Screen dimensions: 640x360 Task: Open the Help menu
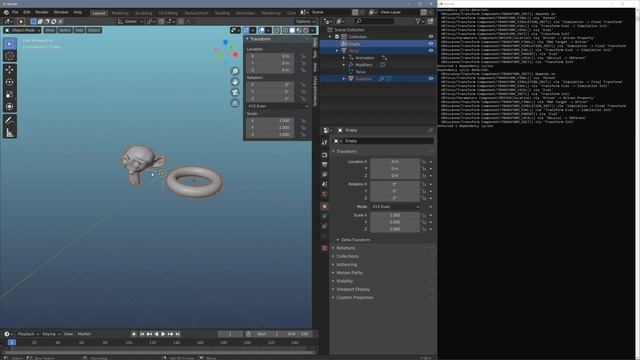(x=77, y=13)
